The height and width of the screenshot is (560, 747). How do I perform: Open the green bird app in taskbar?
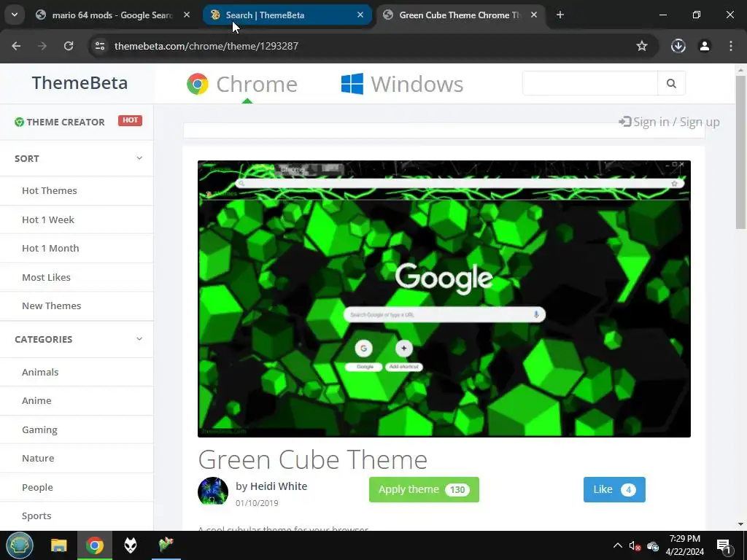point(166,544)
